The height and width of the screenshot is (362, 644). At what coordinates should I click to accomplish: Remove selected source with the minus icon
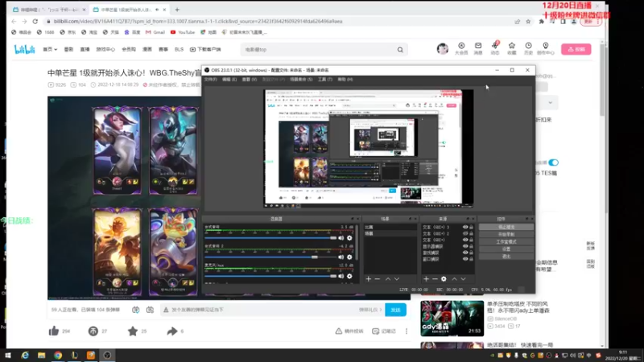pyautogui.click(x=435, y=279)
